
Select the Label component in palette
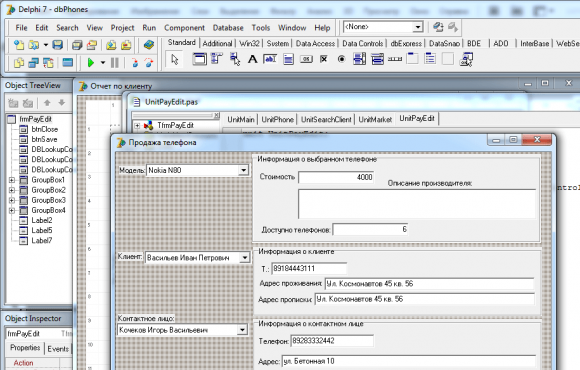[x=253, y=59]
